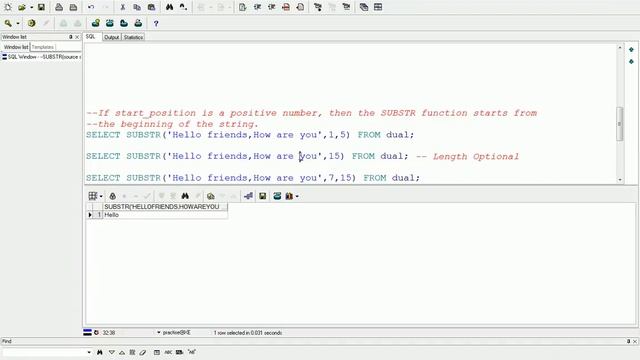Viewport: 640px width, 360px height.
Task: Click the Print icon
Action: pyautogui.click(x=59, y=7)
